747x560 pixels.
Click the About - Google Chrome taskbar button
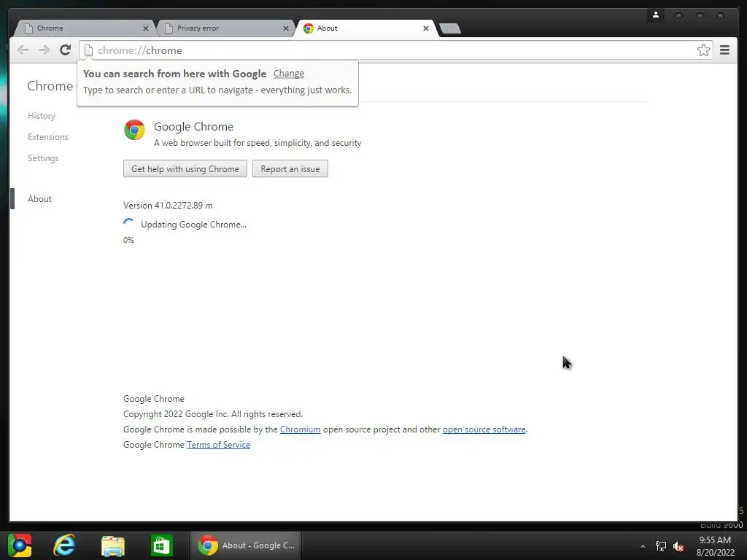[246, 545]
